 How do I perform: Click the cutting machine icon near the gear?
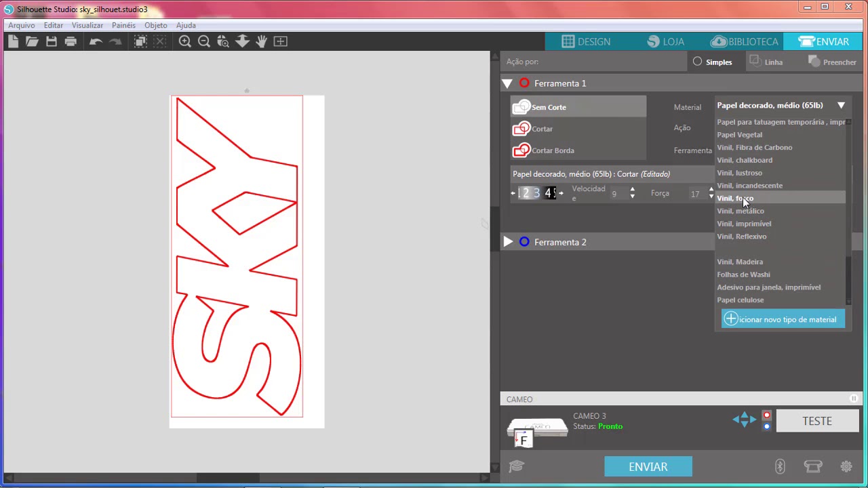tap(813, 466)
